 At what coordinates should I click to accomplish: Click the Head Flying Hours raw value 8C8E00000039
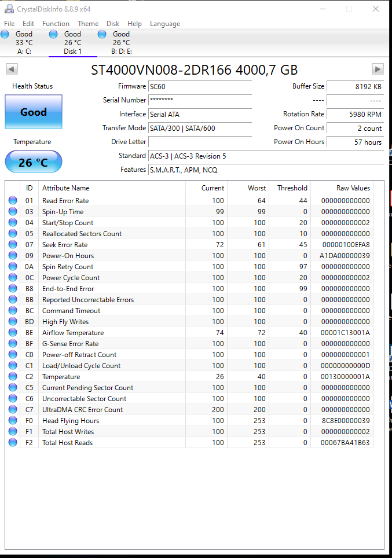pos(345,421)
